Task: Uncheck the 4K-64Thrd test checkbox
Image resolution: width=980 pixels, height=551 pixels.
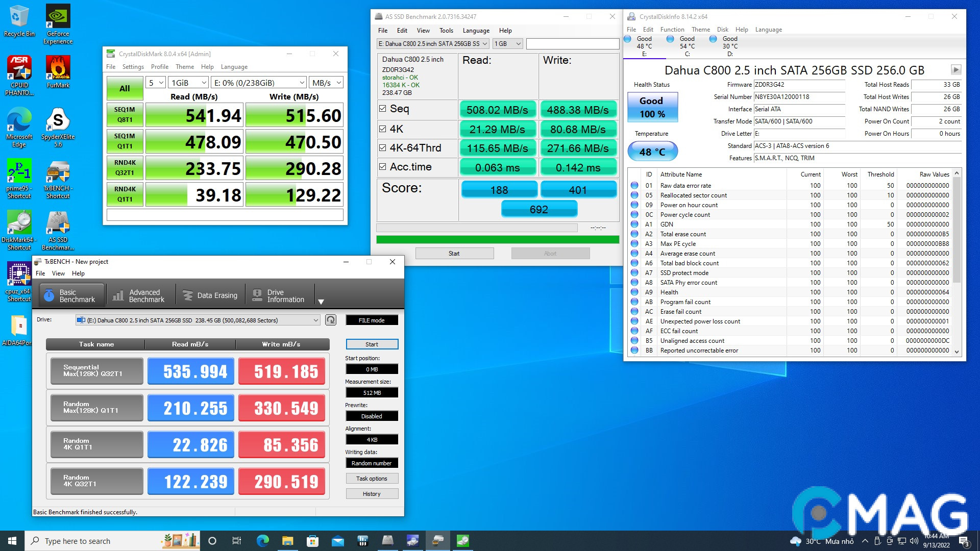Action: (383, 148)
